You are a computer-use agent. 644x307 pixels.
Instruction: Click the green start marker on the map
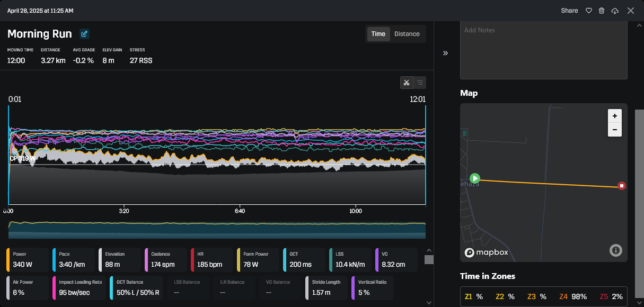(x=475, y=178)
